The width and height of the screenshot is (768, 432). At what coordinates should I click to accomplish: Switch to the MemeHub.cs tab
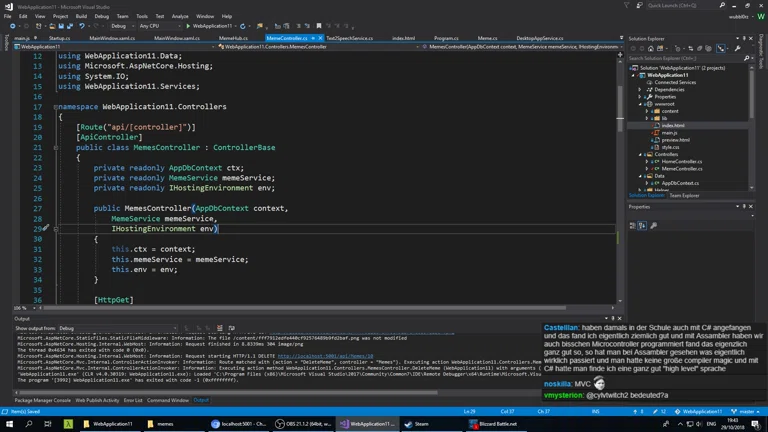pos(233,38)
